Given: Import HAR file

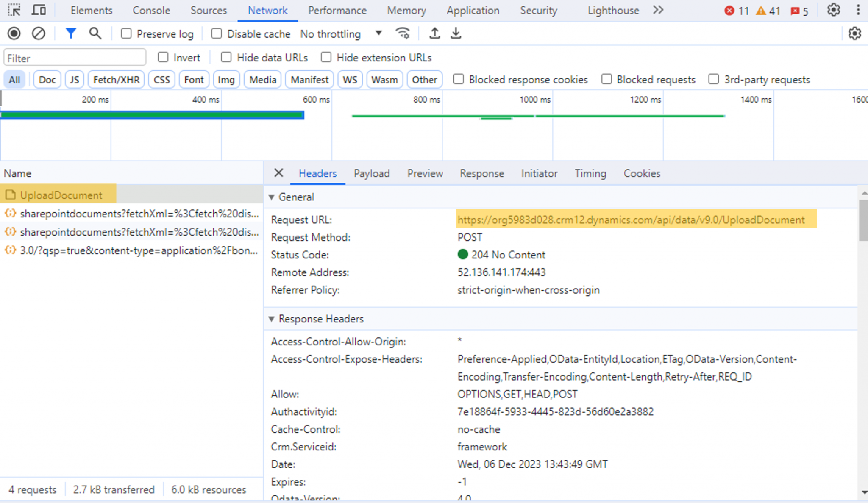Looking at the screenshot, I should pos(435,33).
